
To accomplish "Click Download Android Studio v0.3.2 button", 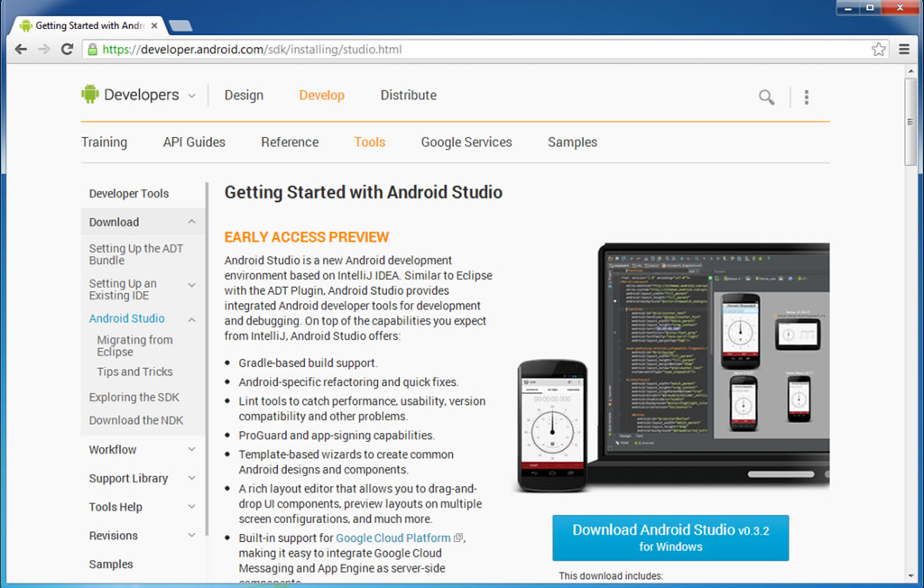I will pyautogui.click(x=670, y=537).
